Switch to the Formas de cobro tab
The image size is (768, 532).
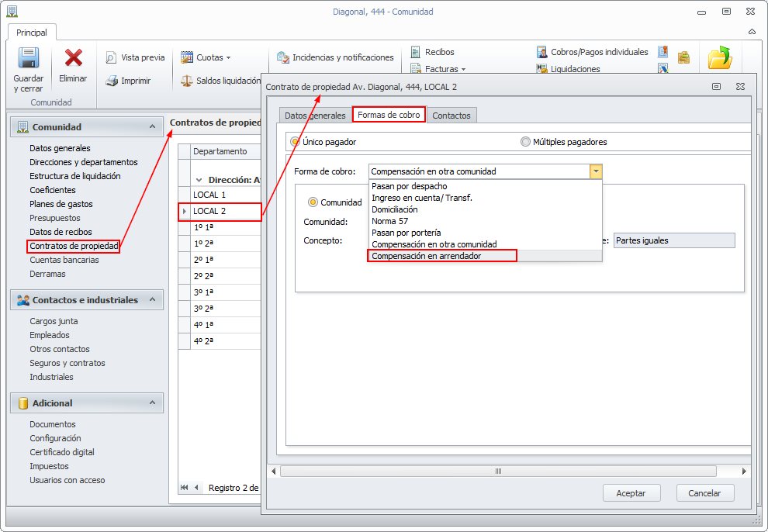point(389,115)
